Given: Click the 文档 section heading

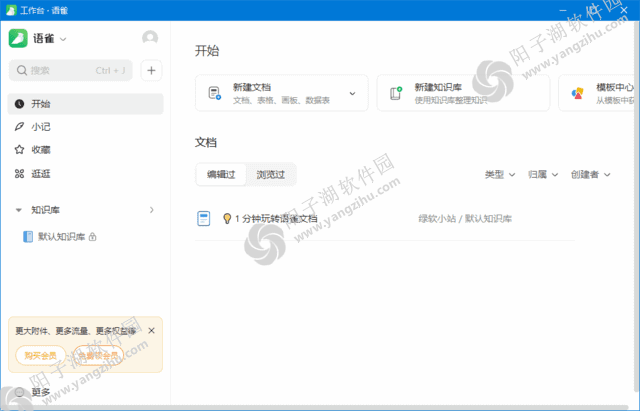Looking at the screenshot, I should [x=206, y=142].
